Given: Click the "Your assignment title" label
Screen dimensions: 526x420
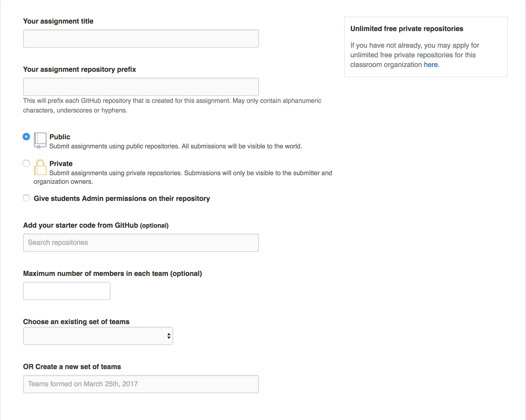Looking at the screenshot, I should click(58, 21).
